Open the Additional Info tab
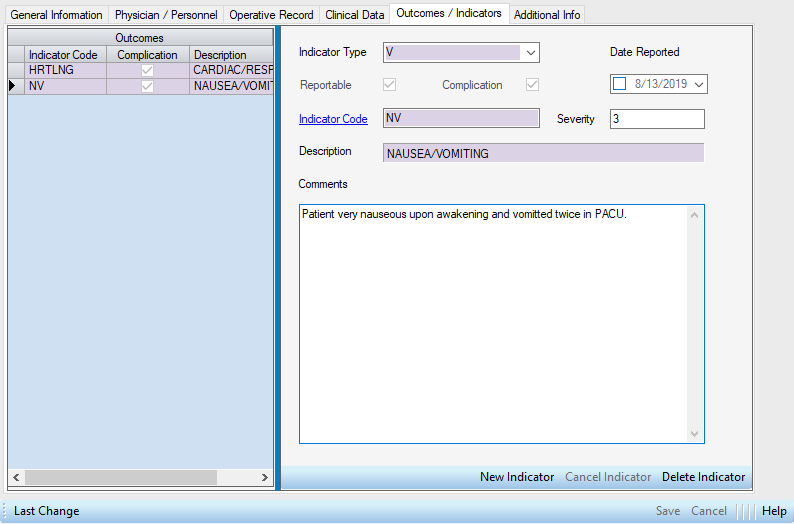The height and width of the screenshot is (524, 794). point(547,15)
